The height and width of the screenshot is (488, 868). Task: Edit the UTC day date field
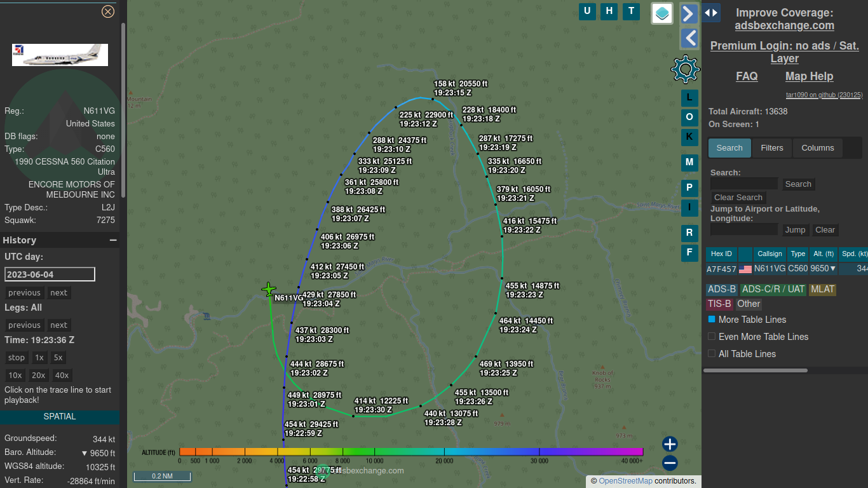click(x=50, y=274)
